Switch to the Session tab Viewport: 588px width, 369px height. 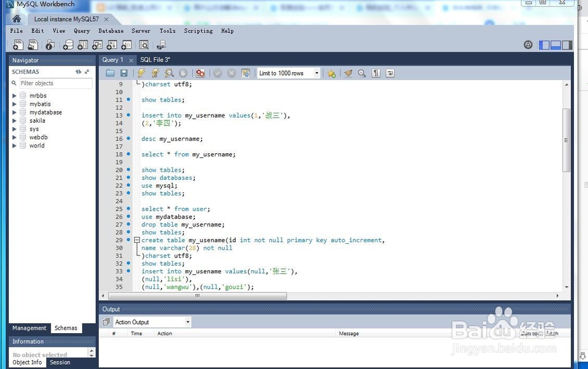(x=60, y=363)
